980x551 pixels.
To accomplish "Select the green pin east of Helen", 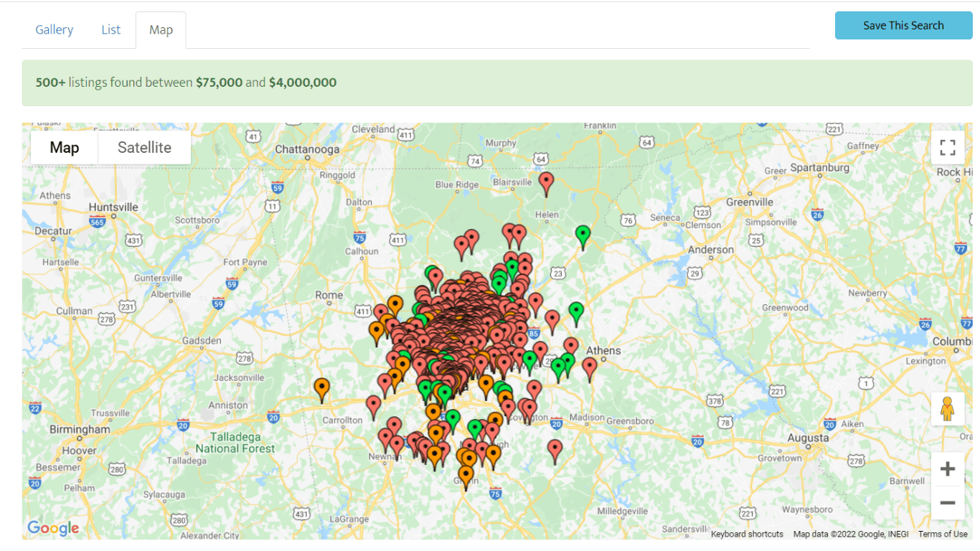I will pyautogui.click(x=583, y=235).
